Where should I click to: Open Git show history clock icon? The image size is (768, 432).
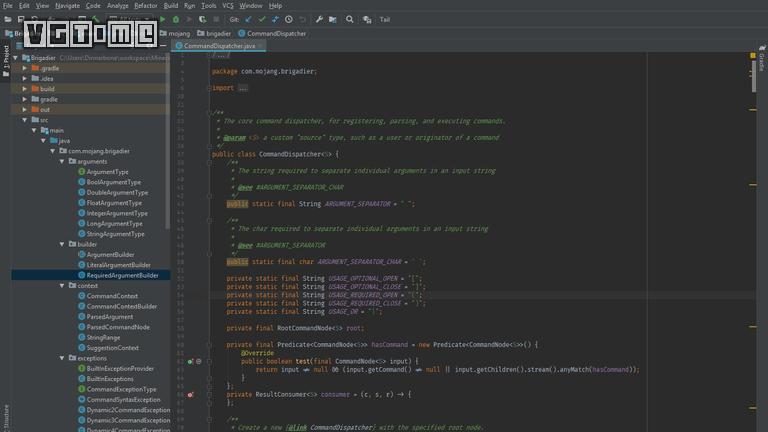(289, 19)
